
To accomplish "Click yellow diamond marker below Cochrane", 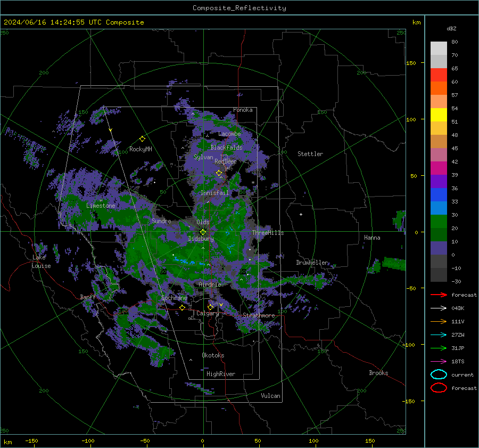I will coord(182,307).
